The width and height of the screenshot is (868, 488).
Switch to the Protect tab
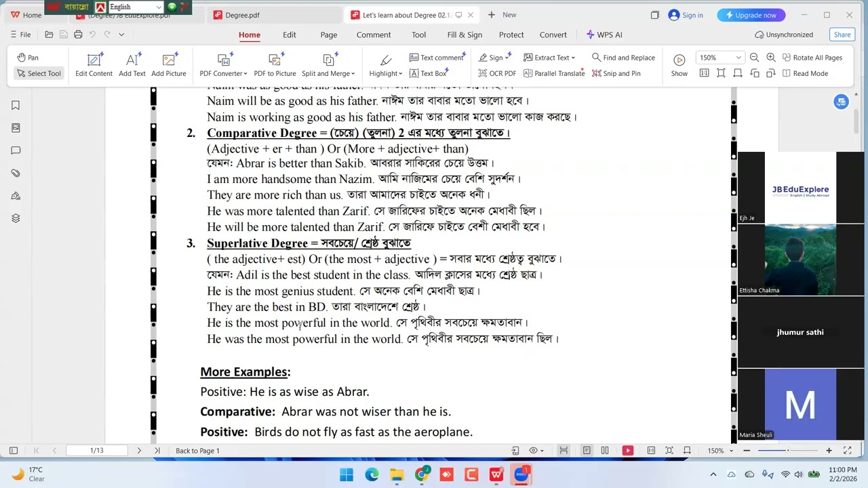(x=511, y=35)
